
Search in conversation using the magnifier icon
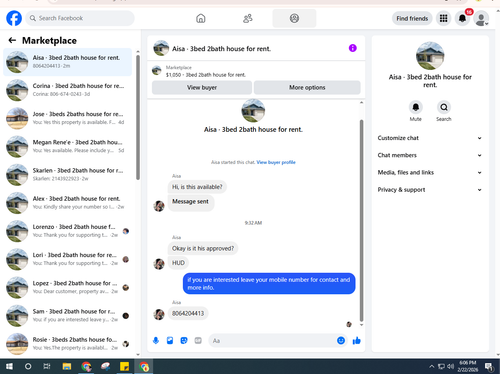pos(444,107)
